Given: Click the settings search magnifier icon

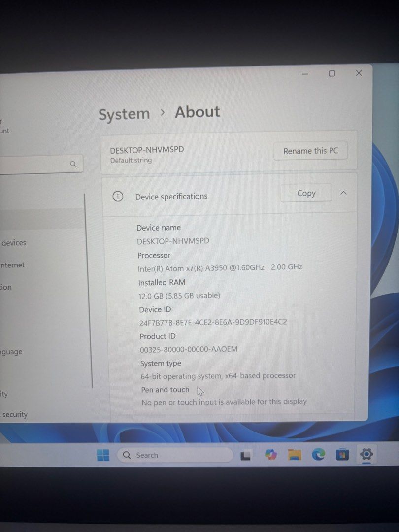Looking at the screenshot, I should tap(73, 164).
